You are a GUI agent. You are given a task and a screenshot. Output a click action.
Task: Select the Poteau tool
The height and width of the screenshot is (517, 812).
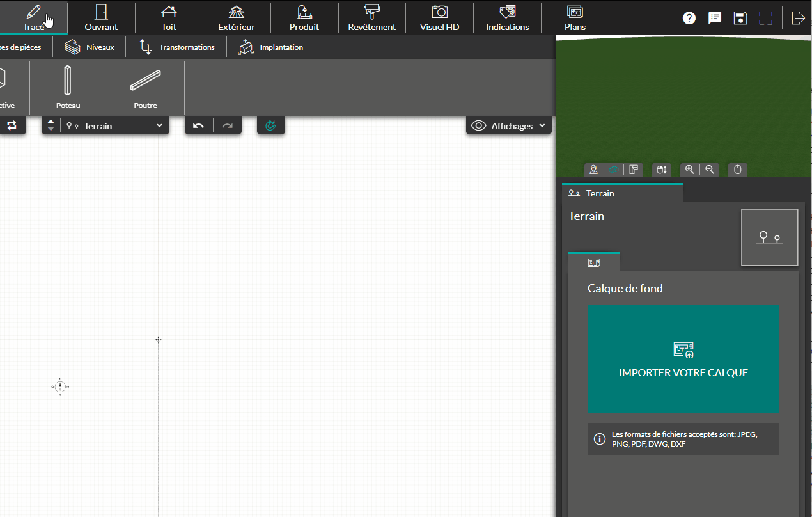pyautogui.click(x=68, y=88)
